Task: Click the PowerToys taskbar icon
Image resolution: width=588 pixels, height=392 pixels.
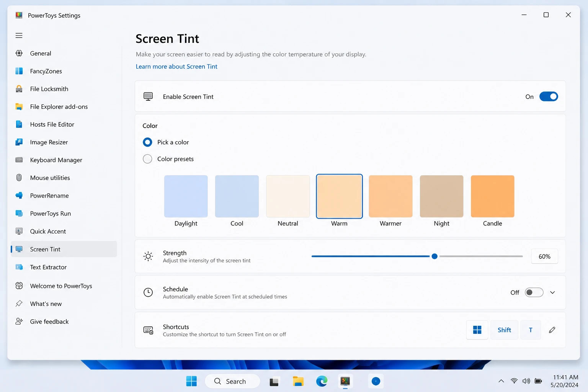Action: click(x=345, y=381)
